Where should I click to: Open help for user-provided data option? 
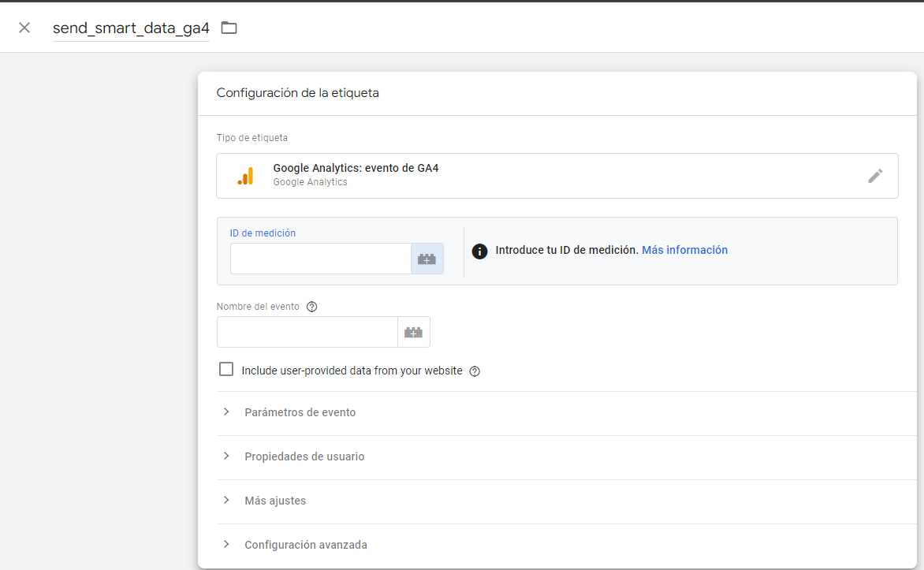474,371
